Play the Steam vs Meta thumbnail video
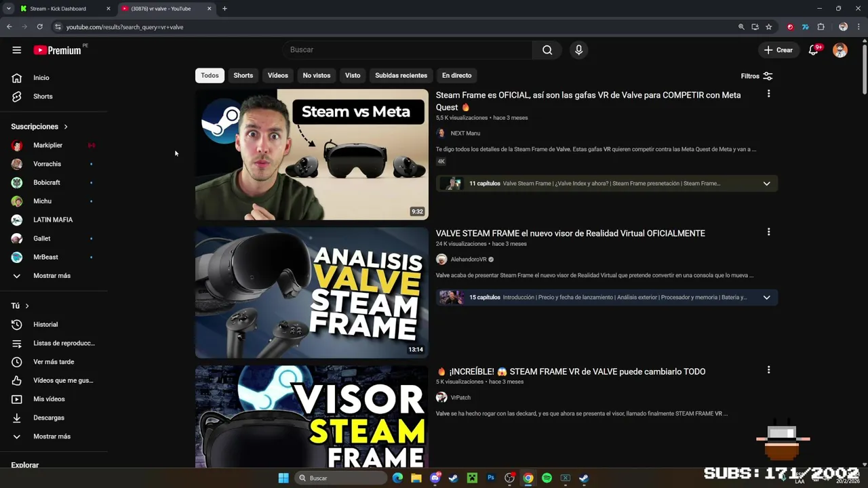The width and height of the screenshot is (868, 488). click(312, 155)
